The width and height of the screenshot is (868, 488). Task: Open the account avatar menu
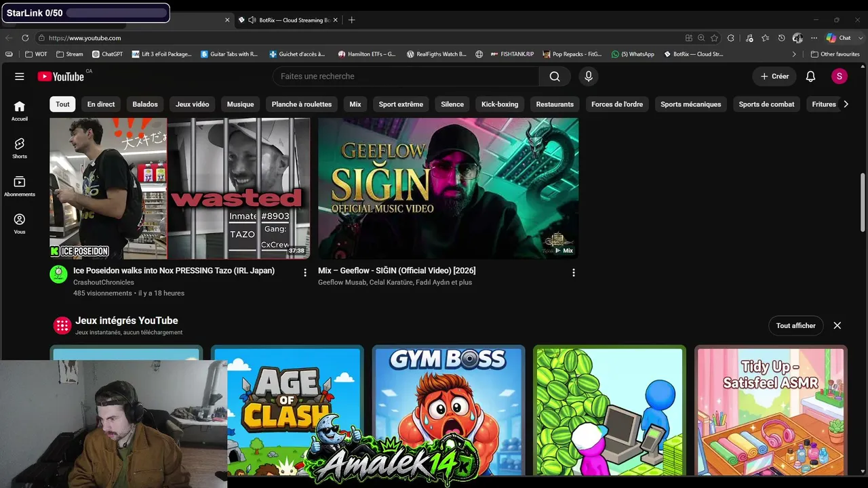tap(840, 77)
